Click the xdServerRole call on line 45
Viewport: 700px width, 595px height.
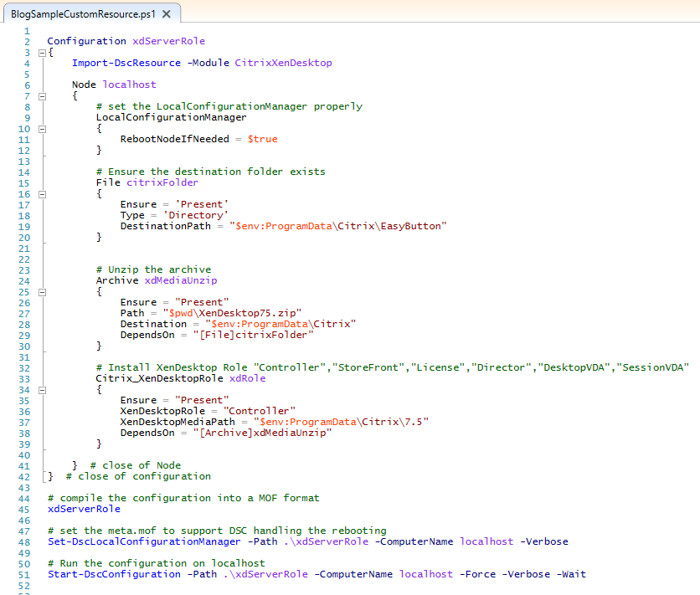click(84, 509)
